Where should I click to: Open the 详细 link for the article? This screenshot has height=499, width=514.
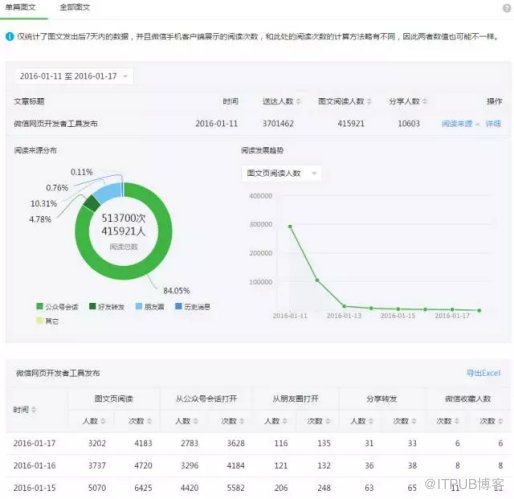tap(493, 124)
